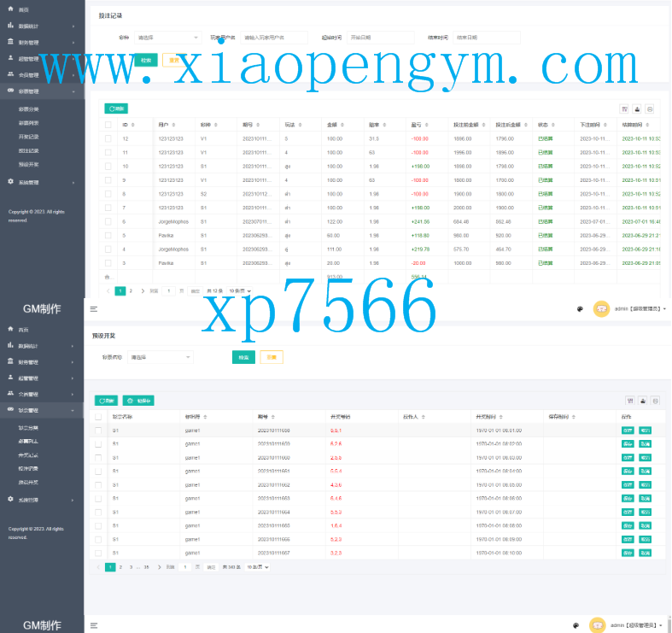Click the column filter icon above the 预设开奖 table
Image resolution: width=672 pixels, height=633 pixels.
[x=630, y=400]
